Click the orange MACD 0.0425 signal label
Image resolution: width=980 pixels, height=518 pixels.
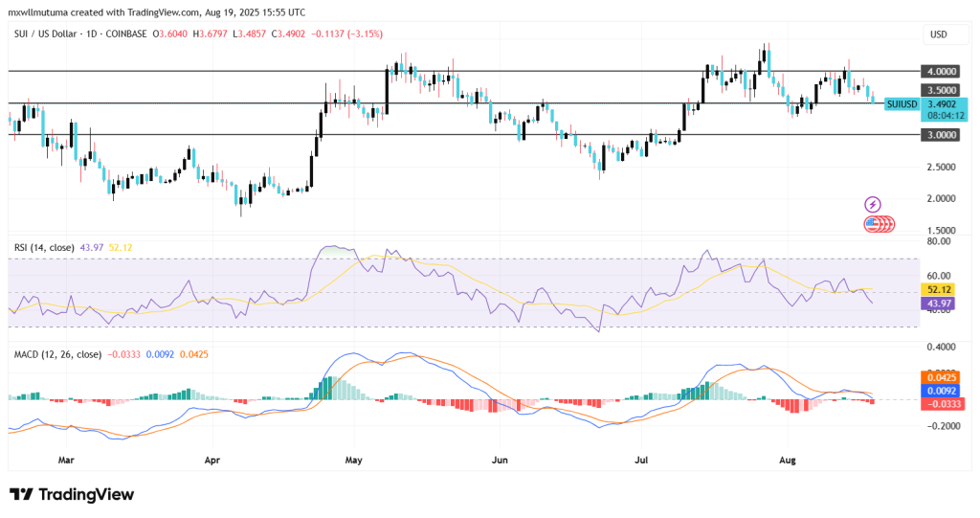pos(938,377)
